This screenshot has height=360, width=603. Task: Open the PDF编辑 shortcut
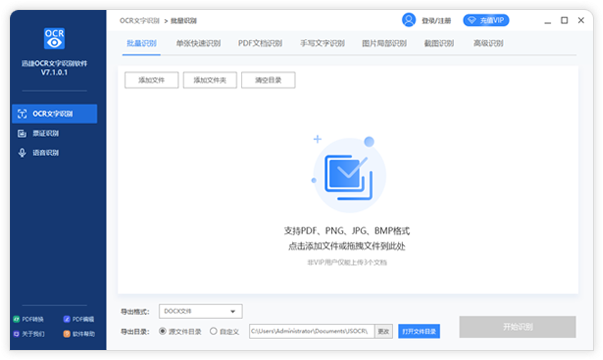79,319
